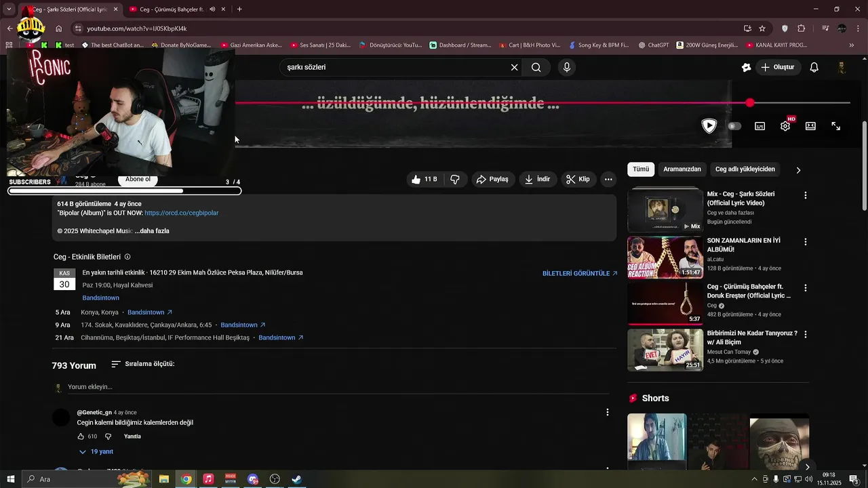This screenshot has width=868, height=488.
Task: Bookmark this page with the star icon
Action: [762, 28]
